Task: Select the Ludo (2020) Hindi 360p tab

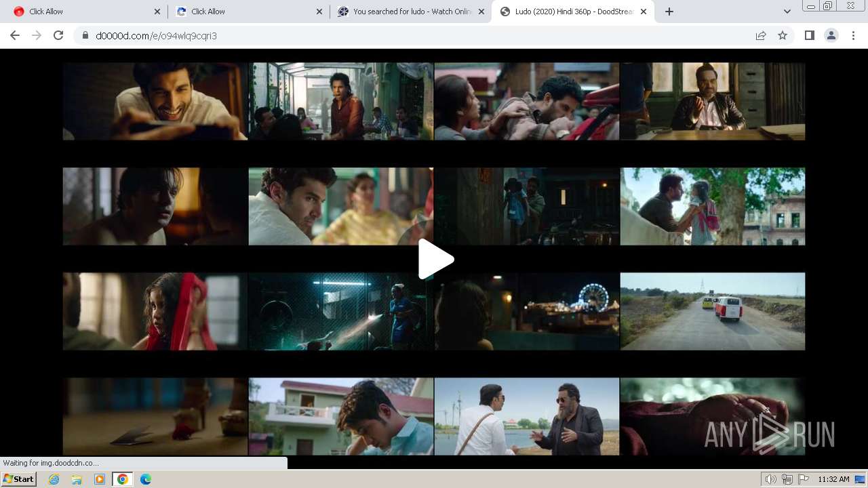Action: coord(574,12)
